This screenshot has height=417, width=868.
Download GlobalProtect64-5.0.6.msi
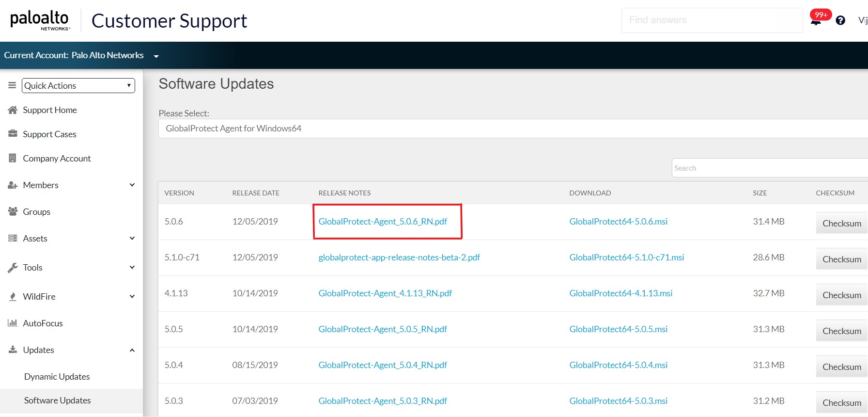619,222
